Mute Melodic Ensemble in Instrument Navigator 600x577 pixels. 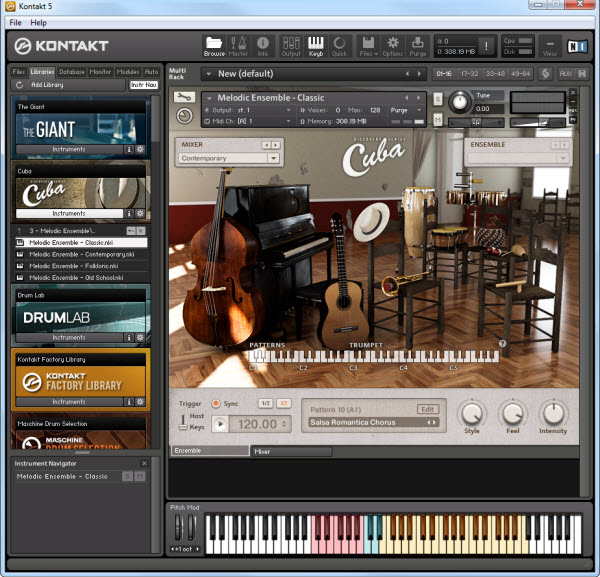tap(140, 476)
